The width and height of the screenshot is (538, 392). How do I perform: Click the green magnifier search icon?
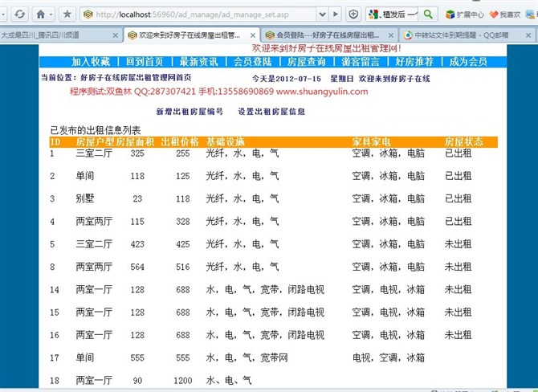tap(428, 14)
